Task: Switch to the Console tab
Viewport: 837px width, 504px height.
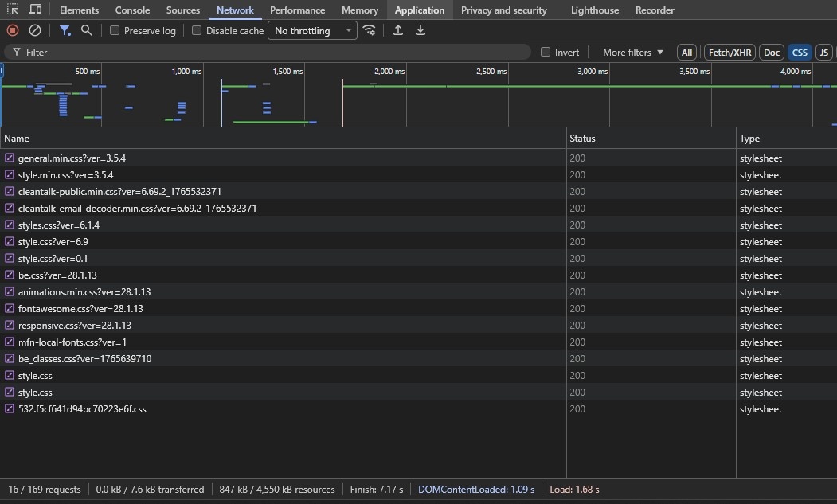Action: pos(132,10)
